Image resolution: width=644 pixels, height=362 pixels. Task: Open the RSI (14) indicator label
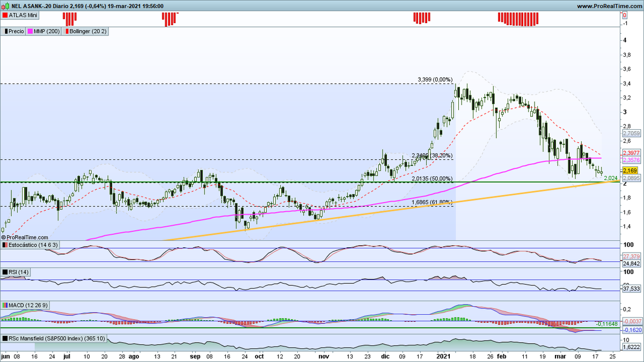tap(18, 272)
